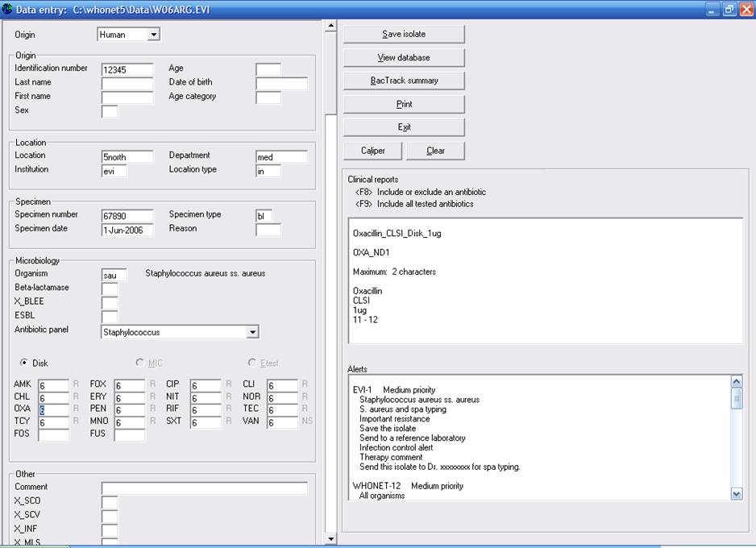Click the Exit button
Viewport: 756px width, 548px height.
404,127
